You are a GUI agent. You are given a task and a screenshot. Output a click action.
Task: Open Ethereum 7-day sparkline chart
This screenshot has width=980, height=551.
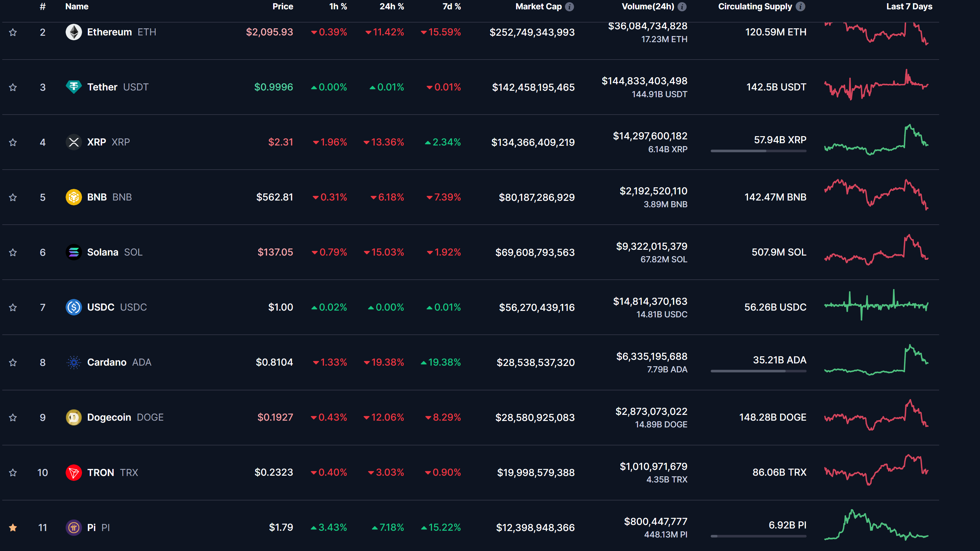point(876,33)
